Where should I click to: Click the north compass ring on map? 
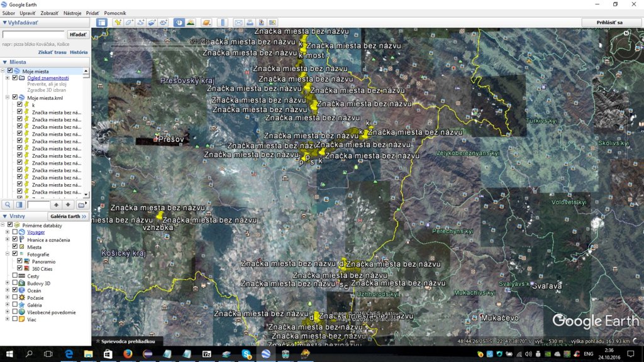click(625, 47)
